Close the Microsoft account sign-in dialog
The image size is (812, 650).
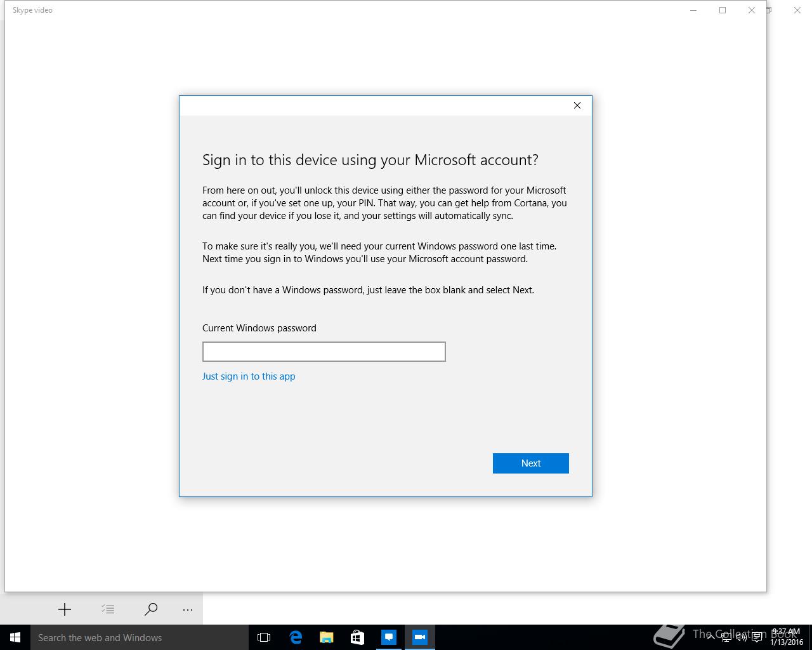coord(577,105)
